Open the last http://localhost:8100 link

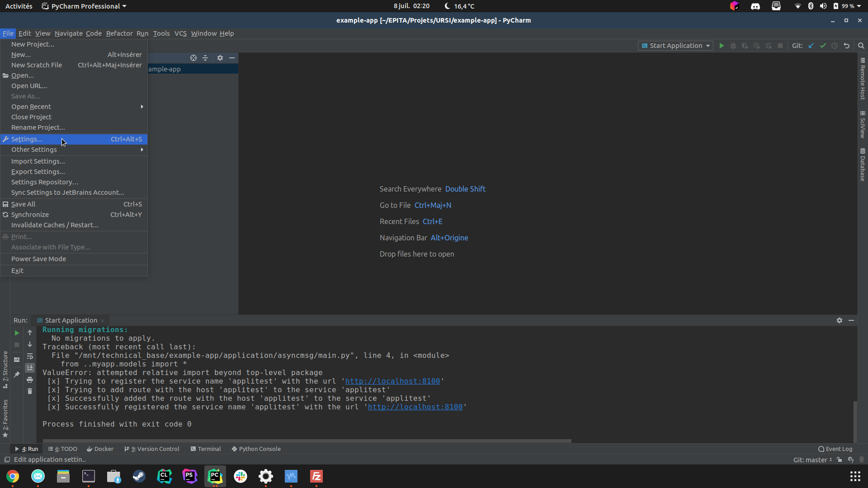point(415,407)
